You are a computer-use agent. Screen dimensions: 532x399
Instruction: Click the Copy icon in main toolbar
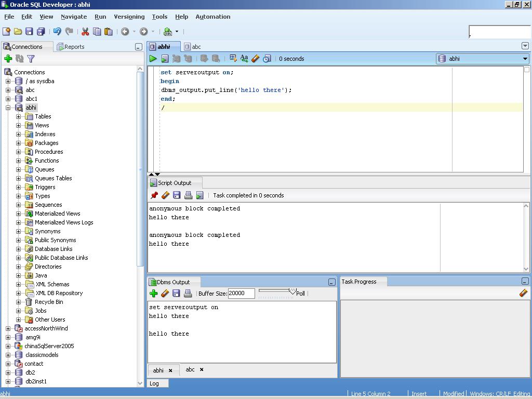[x=97, y=32]
